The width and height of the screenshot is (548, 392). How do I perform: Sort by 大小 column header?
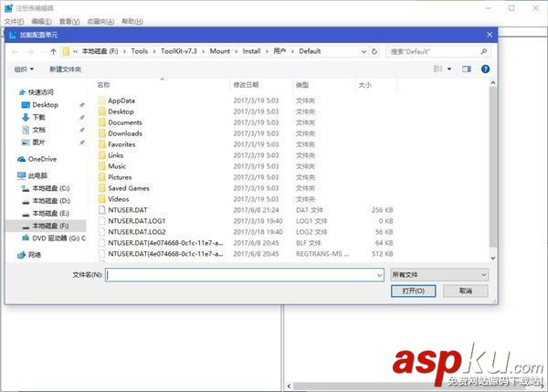coord(364,85)
